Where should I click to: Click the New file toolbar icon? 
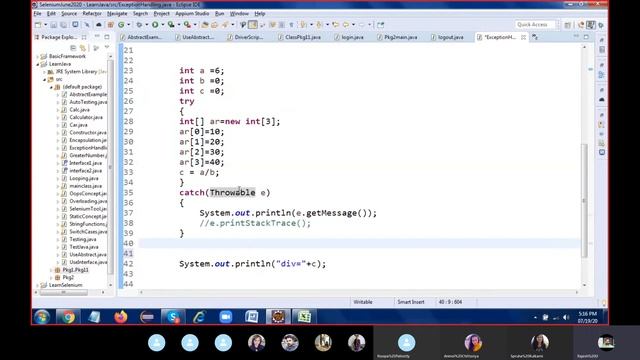pyautogui.click(x=38, y=25)
